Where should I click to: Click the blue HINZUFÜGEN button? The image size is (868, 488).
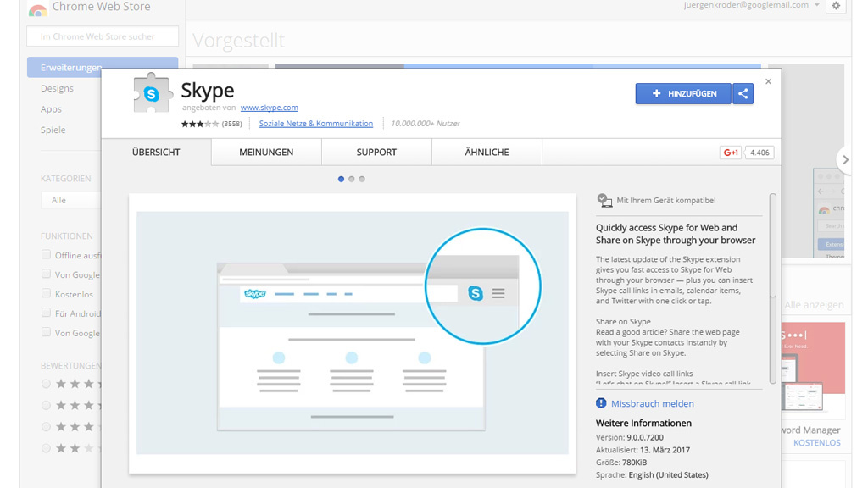683,94
